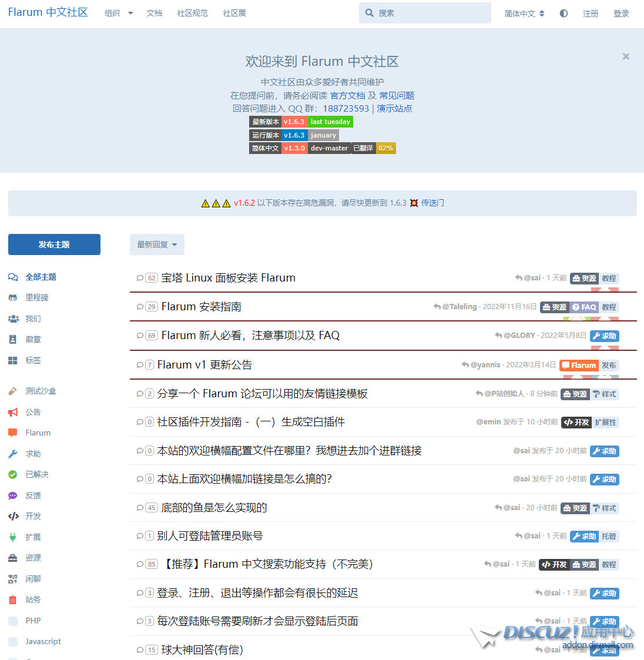Click 开发 tag on 社区插件开发指南 row

pos(576,422)
